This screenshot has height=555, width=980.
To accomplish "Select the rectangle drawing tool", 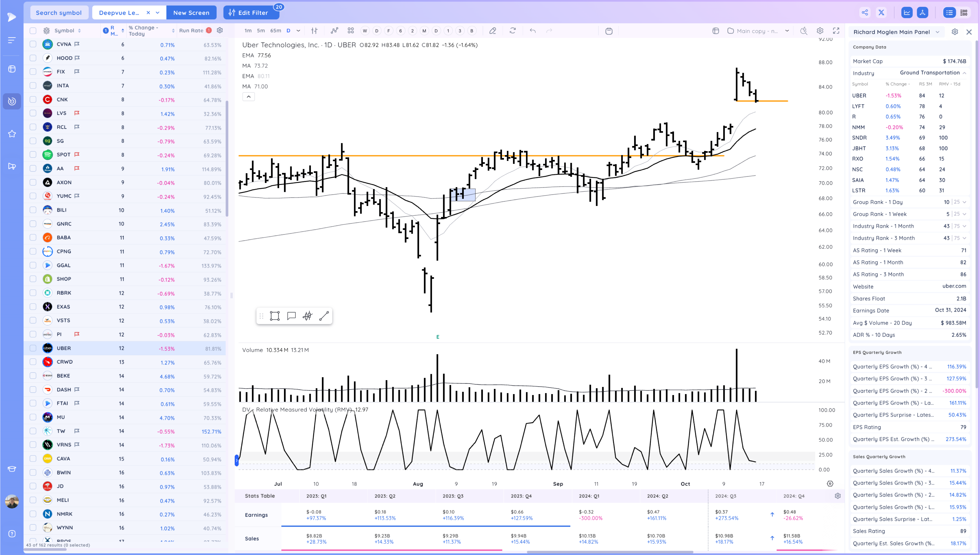I will click(x=274, y=316).
